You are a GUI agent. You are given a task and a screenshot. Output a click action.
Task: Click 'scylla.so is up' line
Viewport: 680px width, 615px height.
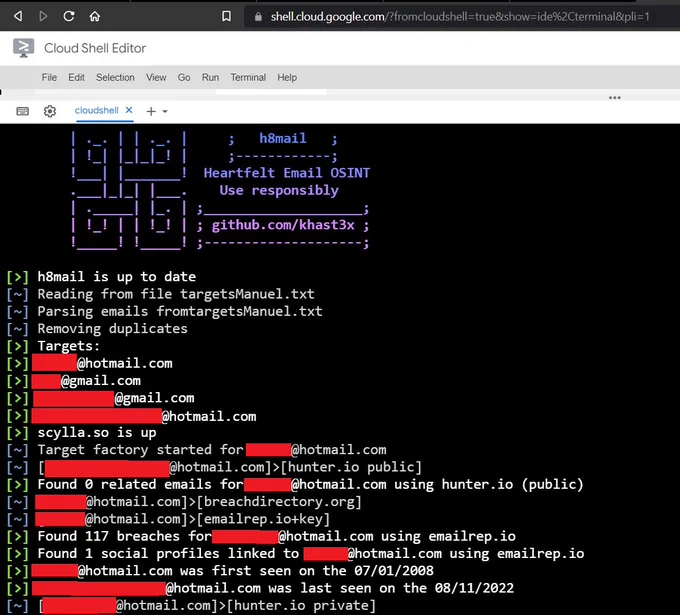coord(97,432)
